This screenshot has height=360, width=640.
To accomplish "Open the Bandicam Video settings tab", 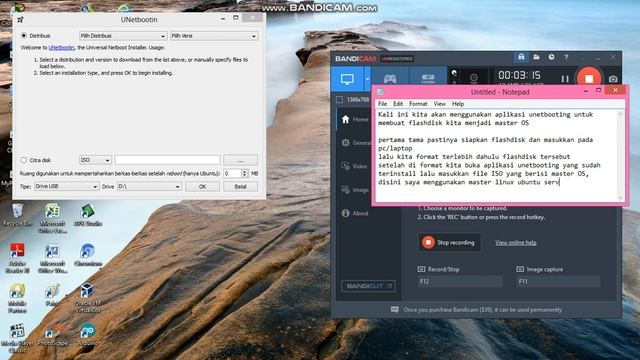I will click(x=355, y=166).
